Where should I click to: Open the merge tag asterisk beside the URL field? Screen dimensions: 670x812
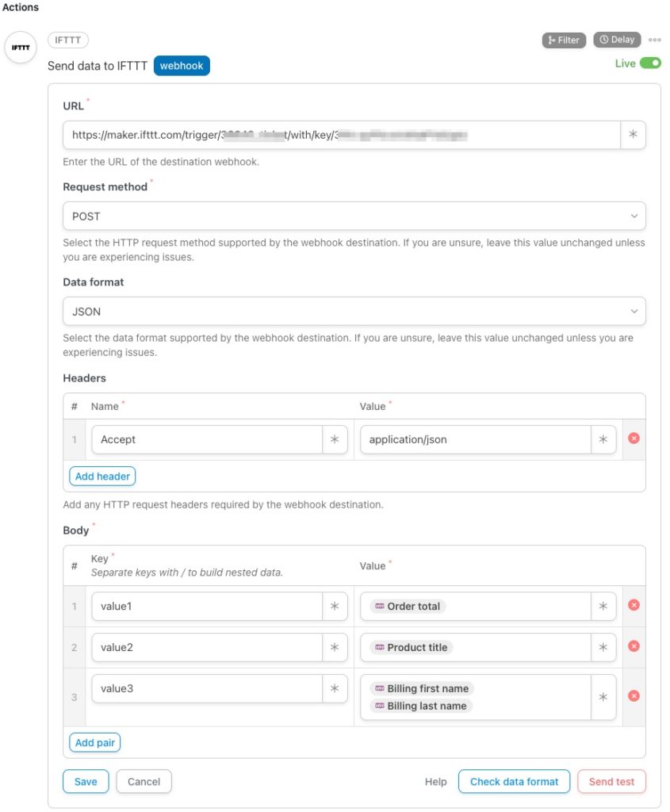pyautogui.click(x=632, y=135)
